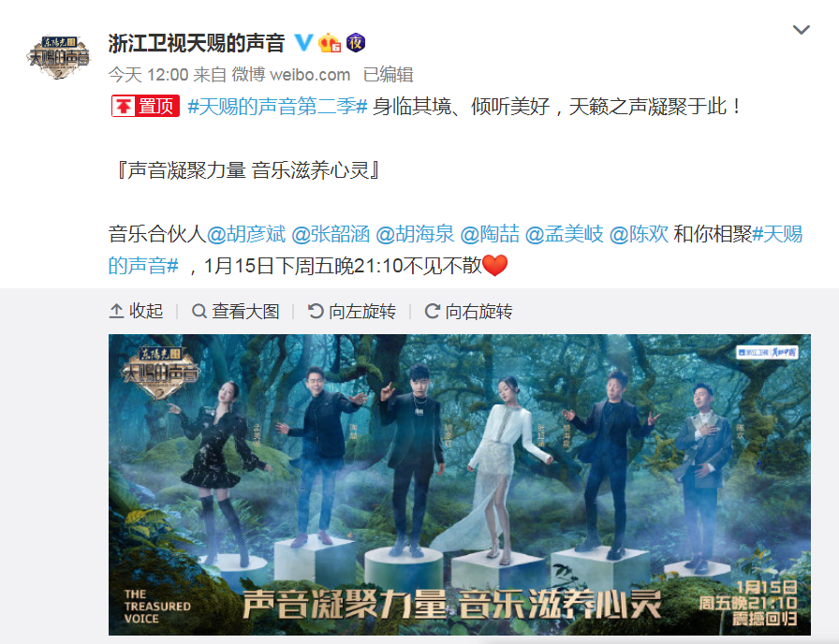Click the purple hexagon night badge

[355, 42]
